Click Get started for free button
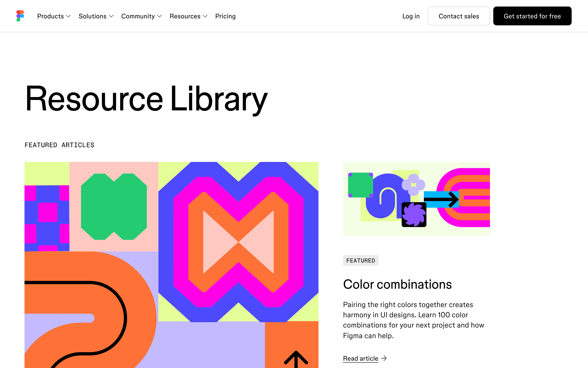This screenshot has width=588, height=368. [x=532, y=16]
